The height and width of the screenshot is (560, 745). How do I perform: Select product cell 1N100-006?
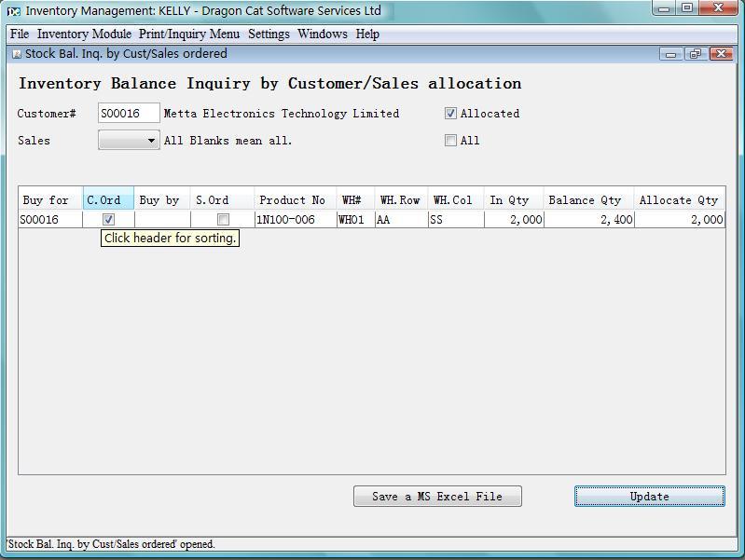(296, 220)
